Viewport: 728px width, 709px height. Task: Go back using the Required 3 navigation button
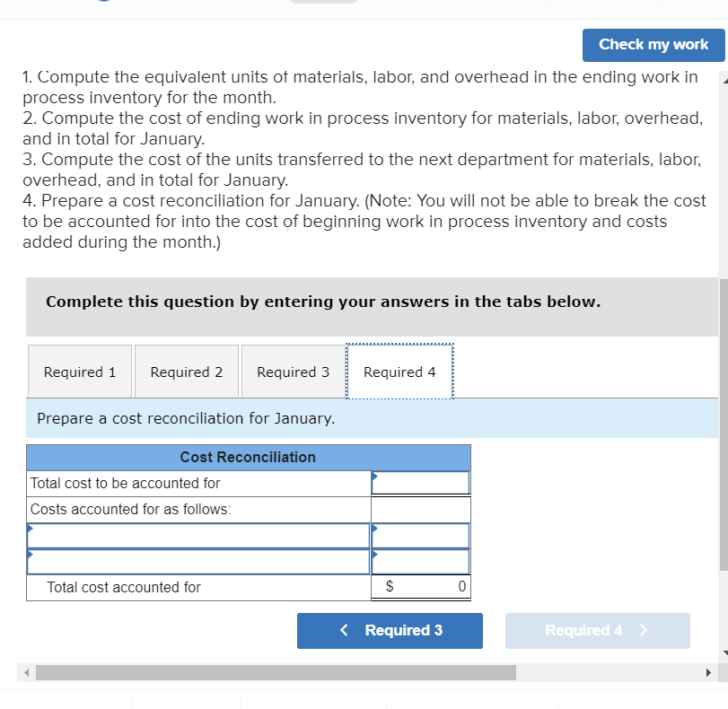pyautogui.click(x=390, y=630)
